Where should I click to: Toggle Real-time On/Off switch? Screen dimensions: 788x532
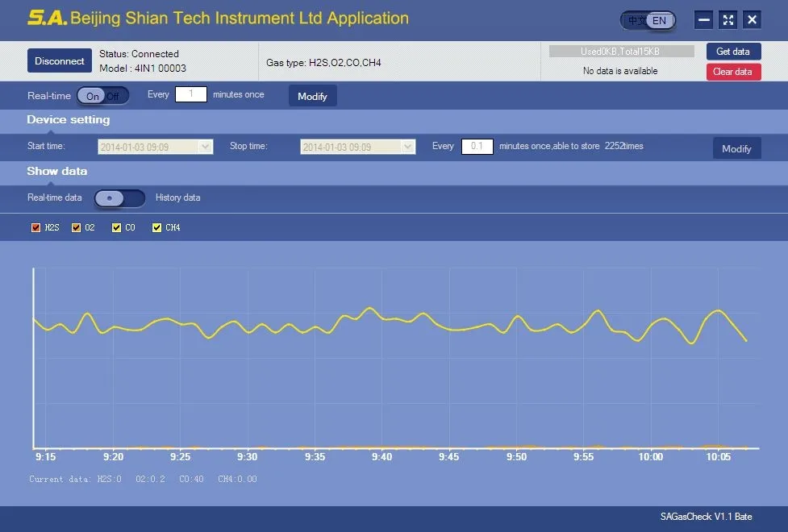pyautogui.click(x=102, y=96)
